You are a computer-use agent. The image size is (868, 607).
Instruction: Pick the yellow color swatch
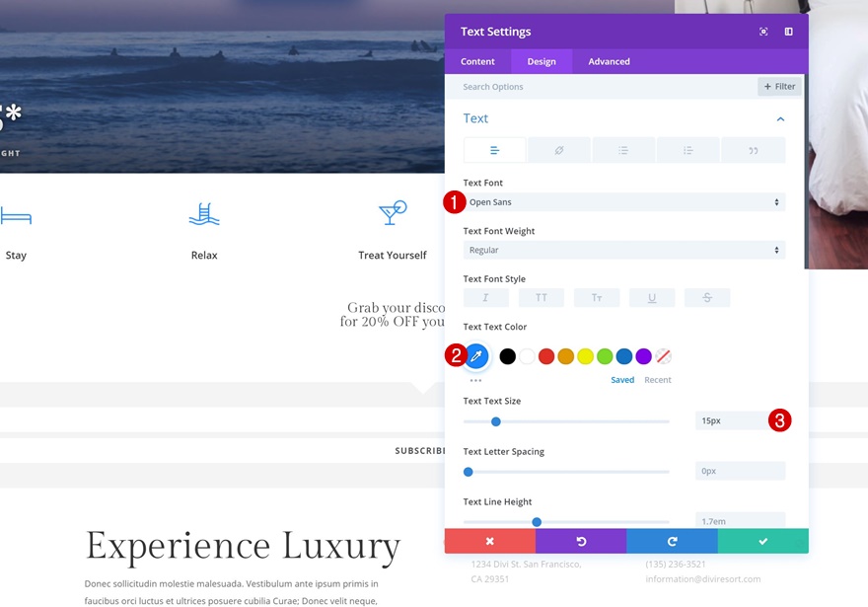[x=585, y=356]
